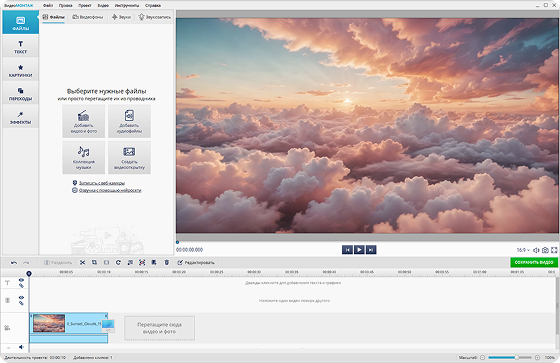Image resolution: width=560 pixels, height=363 pixels.
Task: Open fullscreen preview icon
Action: (x=554, y=250)
